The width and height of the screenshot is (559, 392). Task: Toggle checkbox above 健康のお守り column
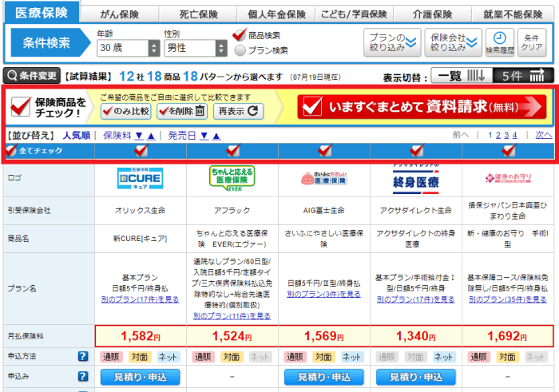tap(509, 150)
